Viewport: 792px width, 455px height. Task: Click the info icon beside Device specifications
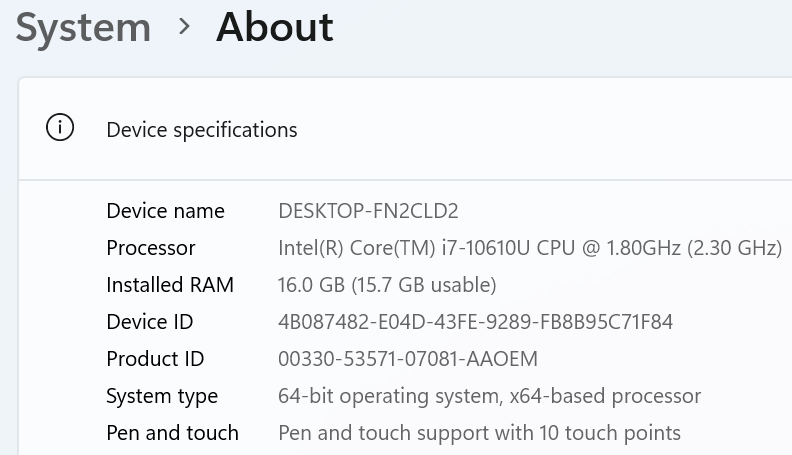click(60, 127)
